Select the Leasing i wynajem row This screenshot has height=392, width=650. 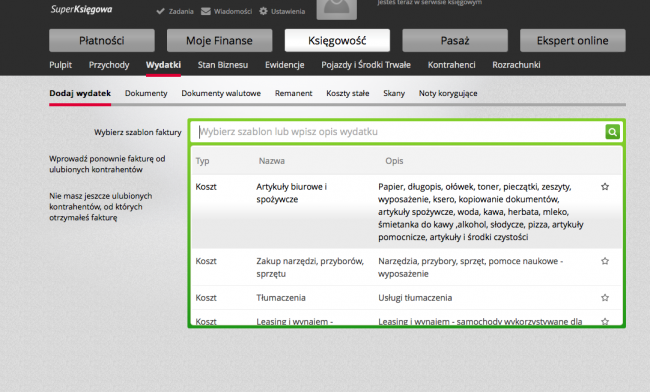click(x=407, y=318)
